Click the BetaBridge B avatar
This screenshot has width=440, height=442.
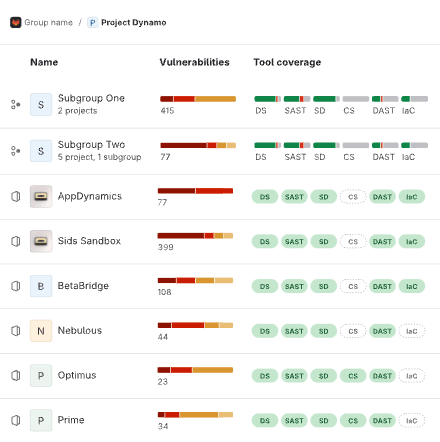pos(41,286)
